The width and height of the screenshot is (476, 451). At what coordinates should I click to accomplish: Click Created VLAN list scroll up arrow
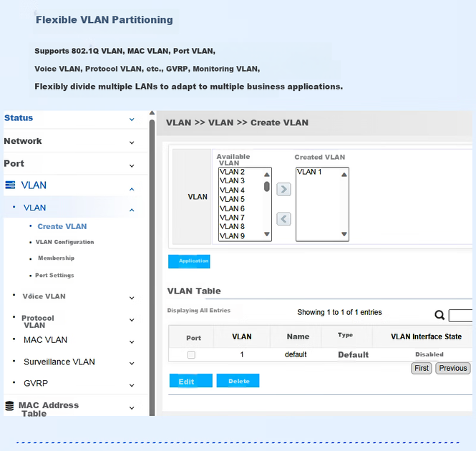coord(344,175)
